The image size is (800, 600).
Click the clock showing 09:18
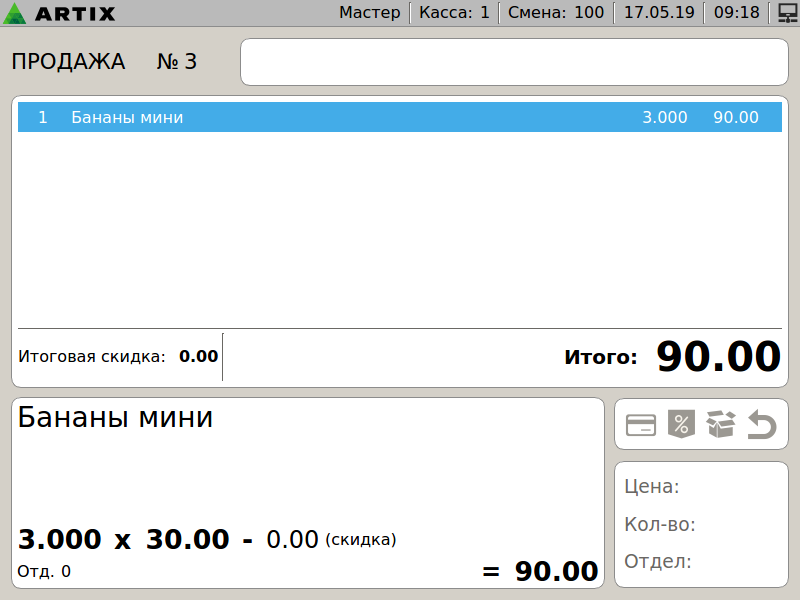pos(737,12)
